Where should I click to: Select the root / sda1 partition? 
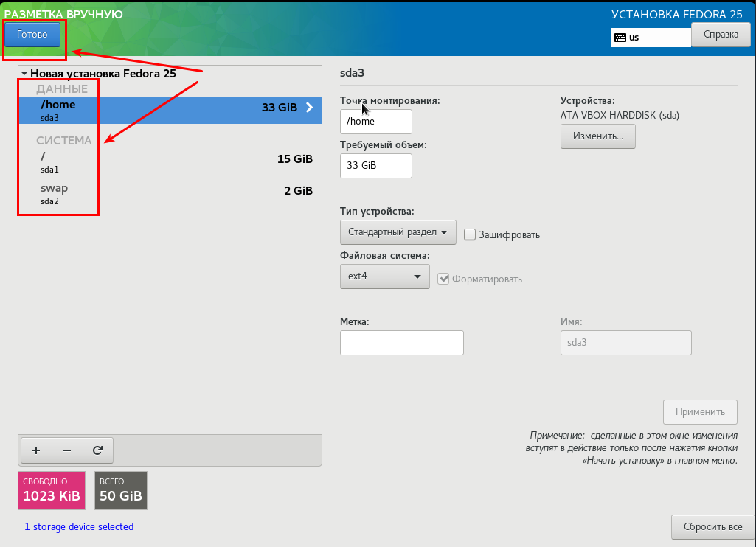click(170, 162)
